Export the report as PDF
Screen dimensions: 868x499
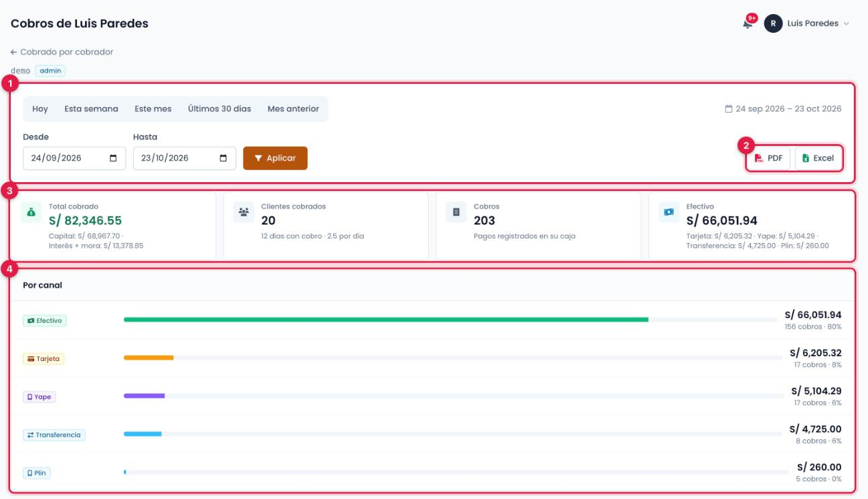[x=768, y=158]
